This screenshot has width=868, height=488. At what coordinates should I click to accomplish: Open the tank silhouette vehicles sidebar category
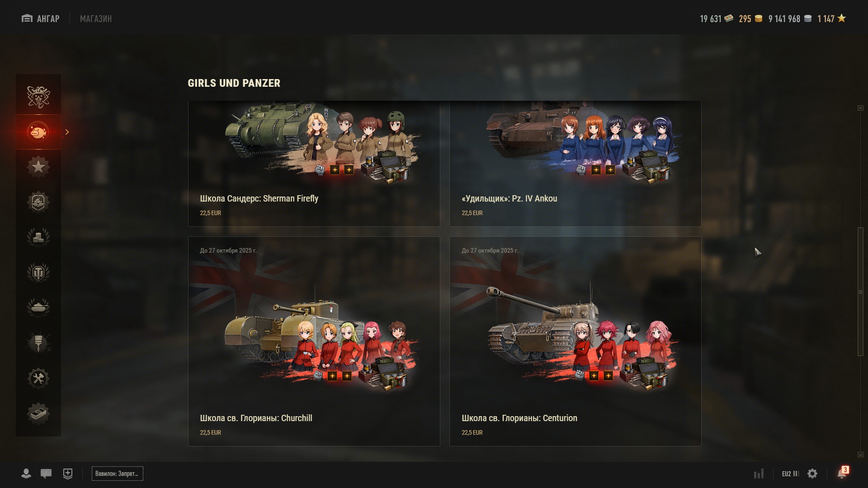tap(38, 308)
